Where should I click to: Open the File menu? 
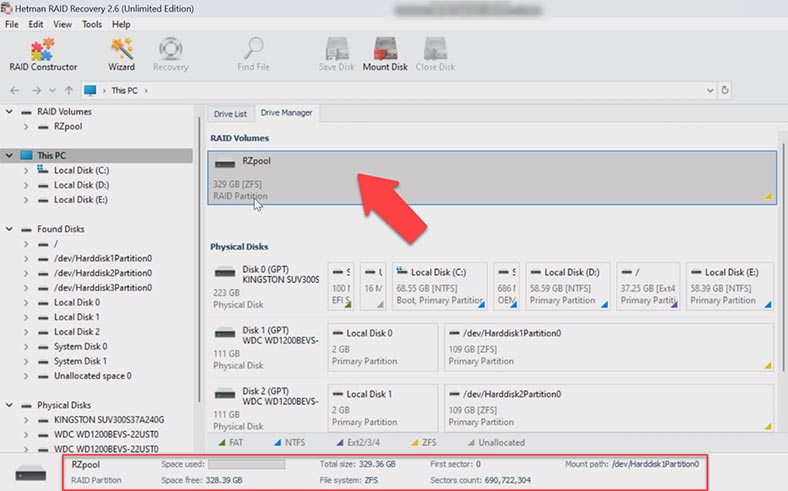12,24
